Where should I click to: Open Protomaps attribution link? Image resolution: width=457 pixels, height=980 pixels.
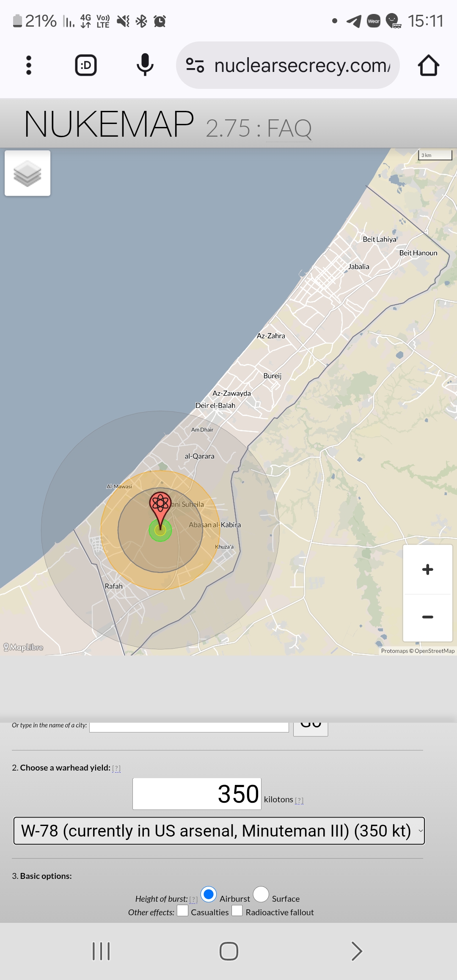[x=394, y=651]
